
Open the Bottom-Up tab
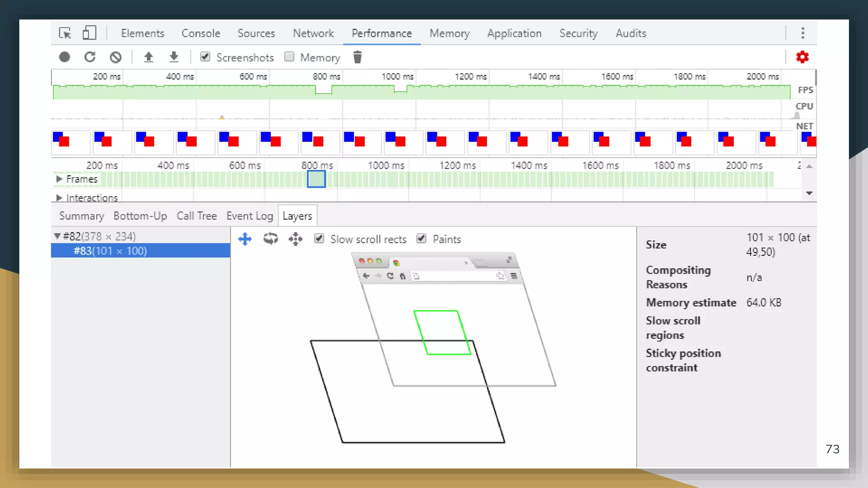point(140,216)
